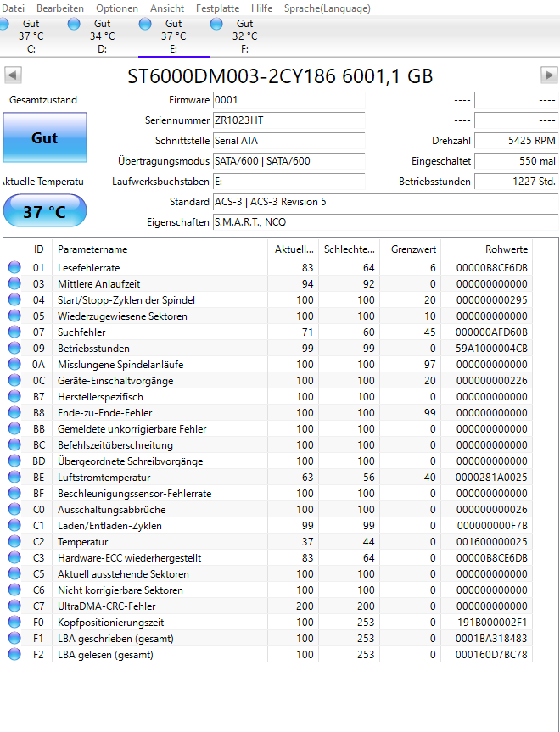Viewport: 560px width, 732px height.
Task: Click raw value 0000281A0025
Action: (491, 477)
